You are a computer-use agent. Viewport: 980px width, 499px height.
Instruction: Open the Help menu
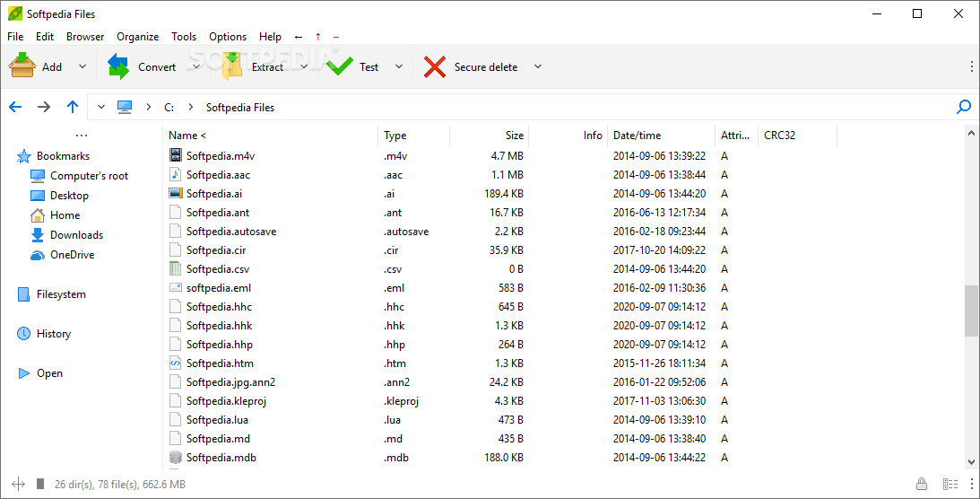[270, 37]
